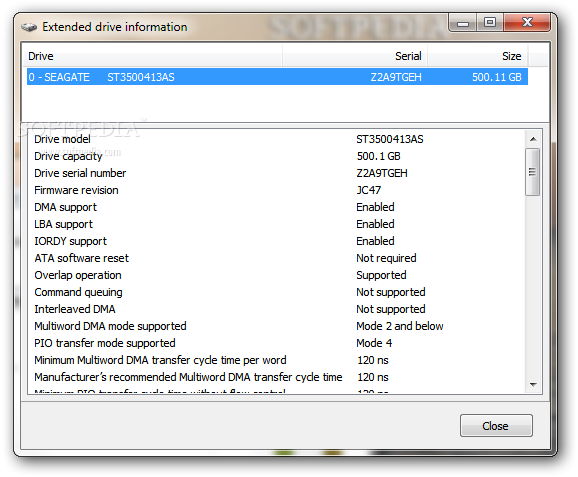This screenshot has width=578, height=477.
Task: Click the scroll up arrow in details list
Action: click(533, 139)
